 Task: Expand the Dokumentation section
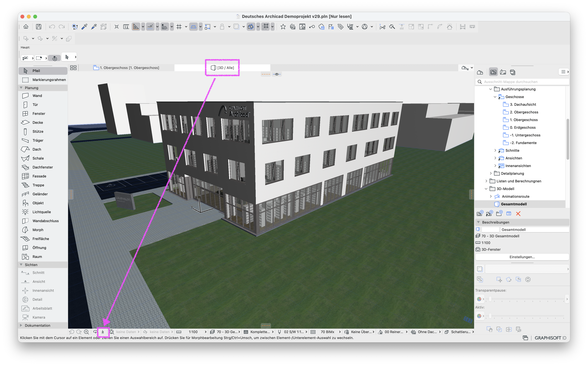[21, 325]
